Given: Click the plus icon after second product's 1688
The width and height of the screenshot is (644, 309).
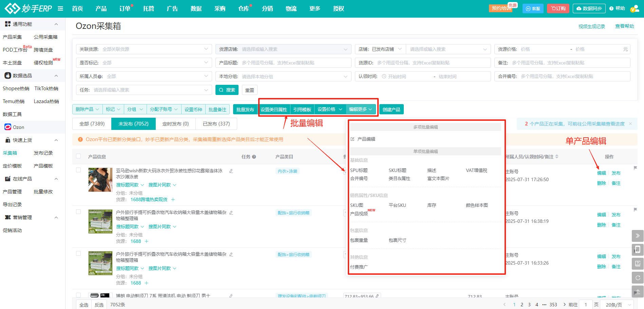Looking at the screenshot, I should [x=146, y=241].
